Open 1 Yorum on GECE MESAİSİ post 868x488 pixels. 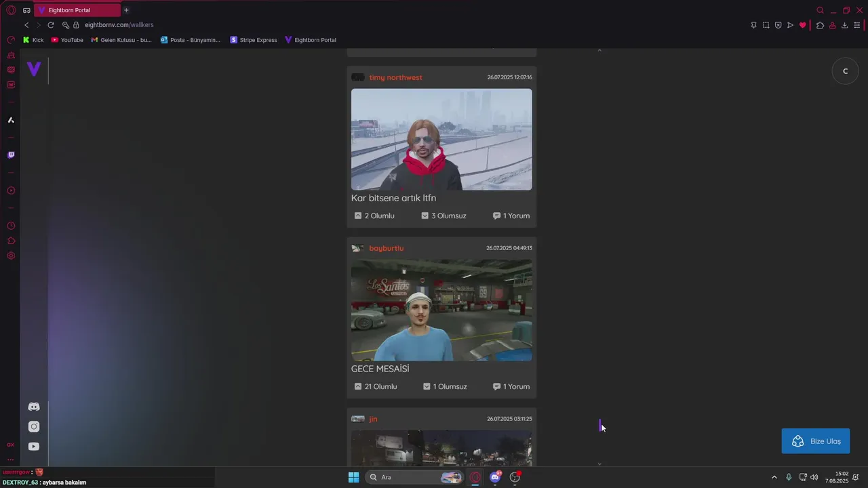(x=511, y=386)
